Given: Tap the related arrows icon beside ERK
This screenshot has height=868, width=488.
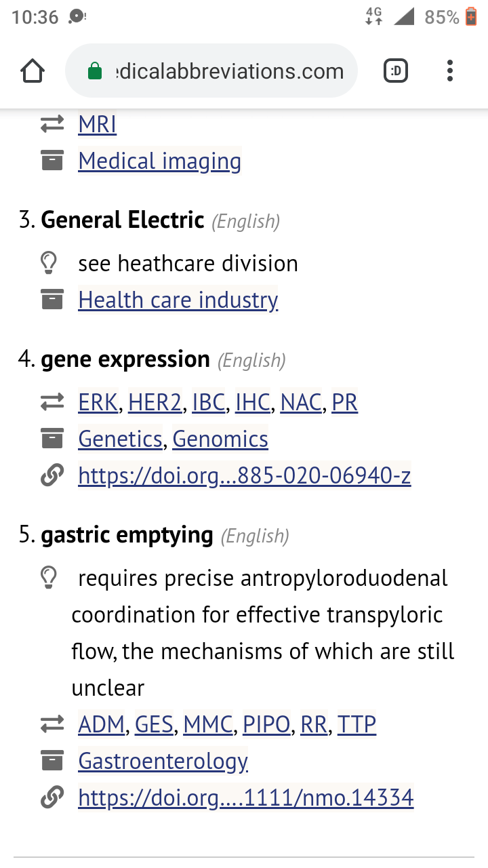Looking at the screenshot, I should pos(52,403).
